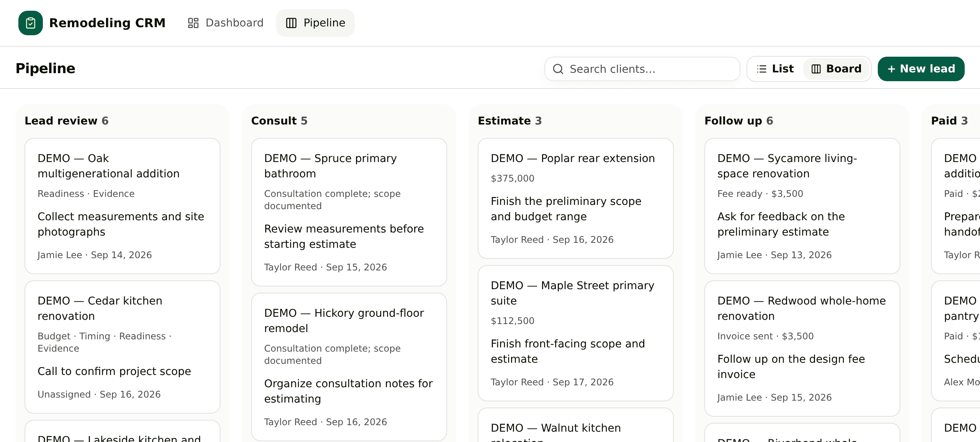Viewport: 980px width, 442px height.
Task: Open the Redwood whole-home renovation card
Action: pos(802,349)
